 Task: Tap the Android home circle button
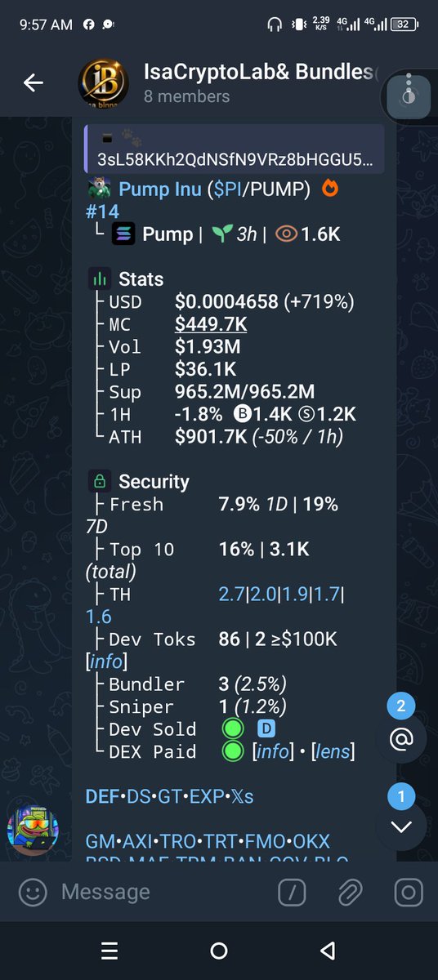(x=219, y=951)
